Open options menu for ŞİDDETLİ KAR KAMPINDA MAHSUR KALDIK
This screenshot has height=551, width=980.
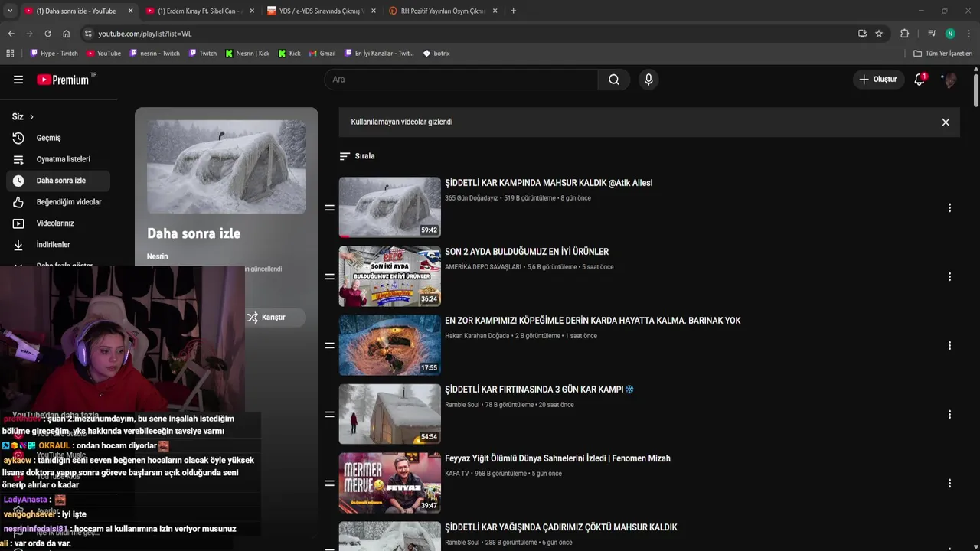tap(949, 207)
